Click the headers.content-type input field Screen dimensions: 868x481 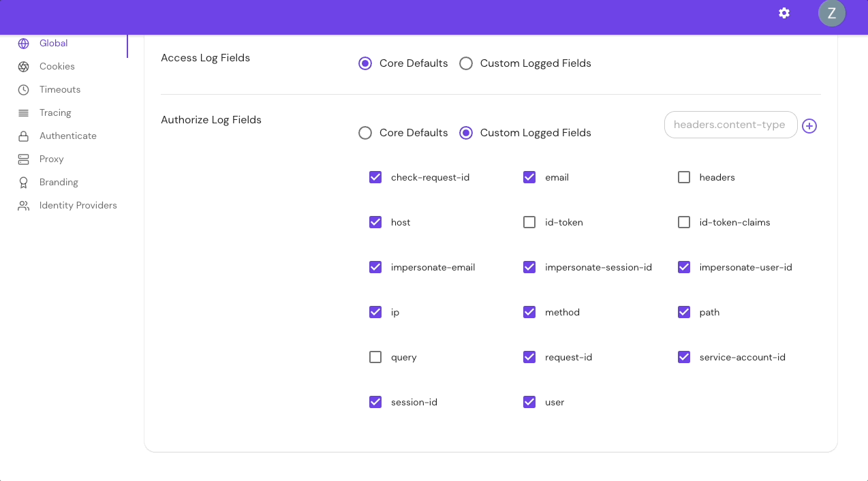click(x=730, y=125)
